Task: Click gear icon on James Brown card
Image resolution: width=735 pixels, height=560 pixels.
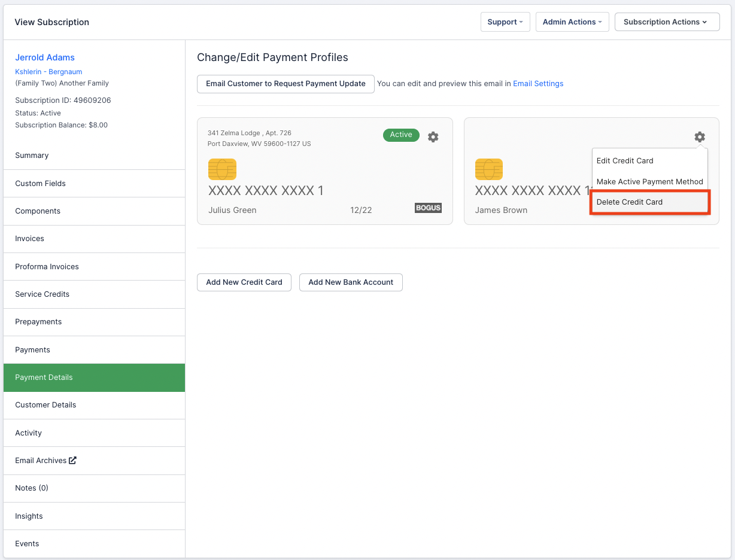Action: pyautogui.click(x=699, y=137)
